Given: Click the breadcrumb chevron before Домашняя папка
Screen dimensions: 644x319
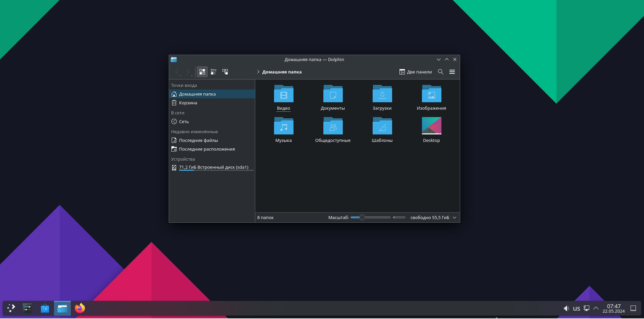Looking at the screenshot, I should tap(258, 72).
